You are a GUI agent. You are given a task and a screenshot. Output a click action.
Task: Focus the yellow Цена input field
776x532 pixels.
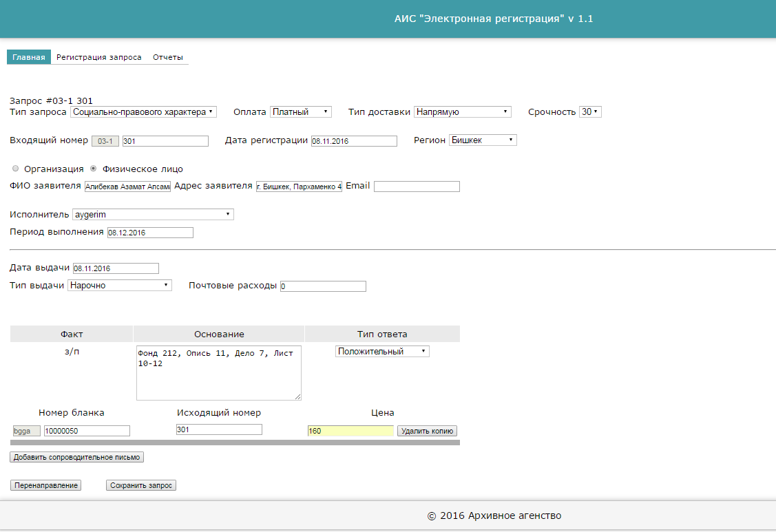pyautogui.click(x=350, y=431)
